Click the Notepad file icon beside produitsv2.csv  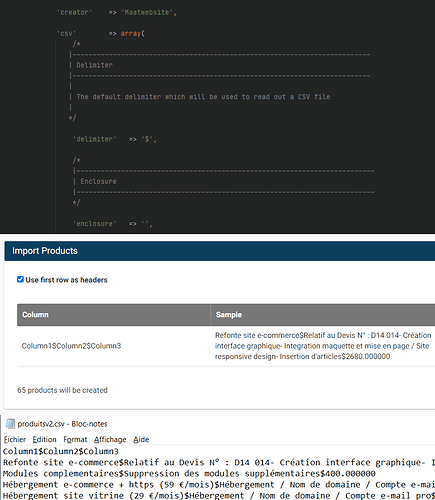(10, 424)
